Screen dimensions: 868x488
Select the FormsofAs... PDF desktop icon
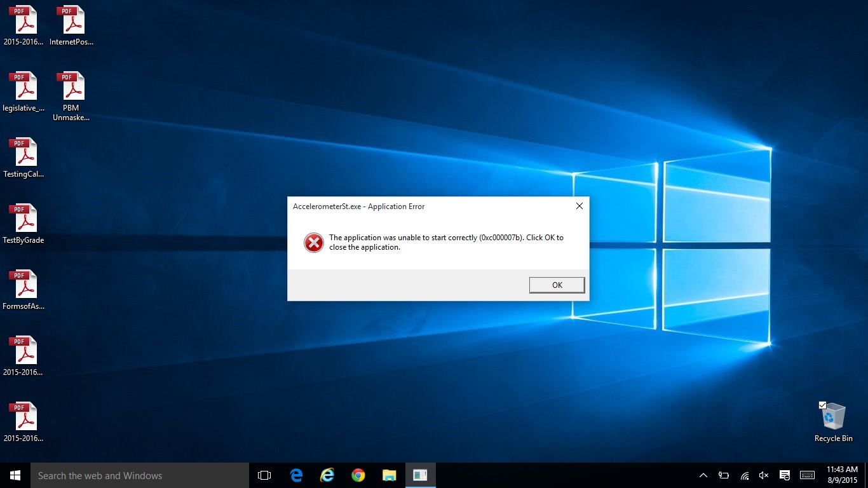point(24,290)
